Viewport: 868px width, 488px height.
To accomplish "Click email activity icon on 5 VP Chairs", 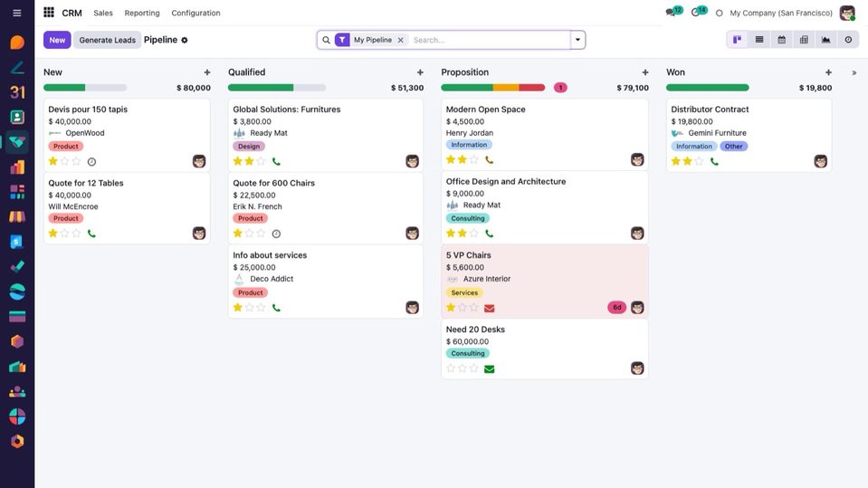I will tap(490, 308).
